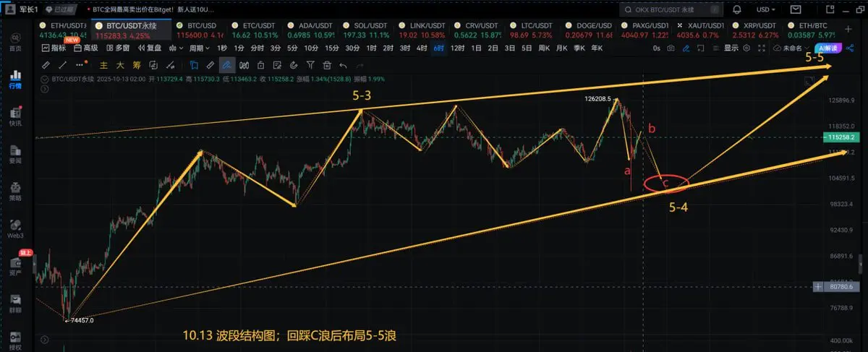
Task: Click the 主 indicator shortcut
Action: pyautogui.click(x=103, y=65)
